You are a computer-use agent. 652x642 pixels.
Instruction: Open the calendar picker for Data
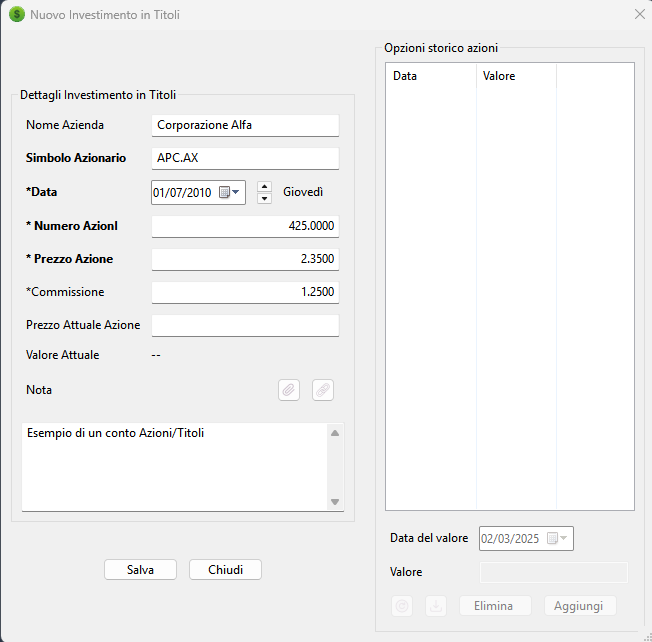[x=229, y=193]
